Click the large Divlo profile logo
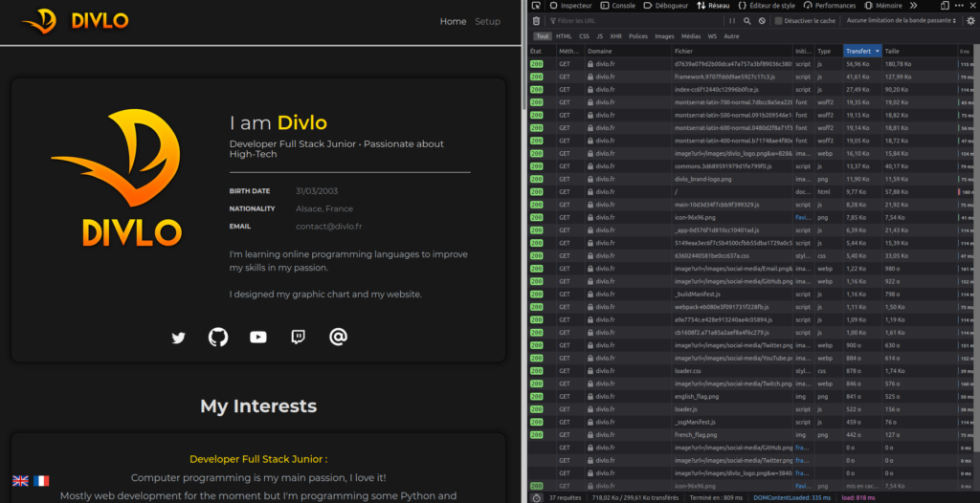The width and height of the screenshot is (980, 503). pos(117,177)
